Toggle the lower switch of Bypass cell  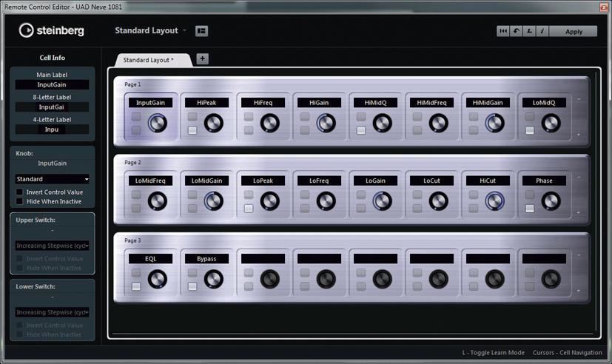tap(192, 286)
